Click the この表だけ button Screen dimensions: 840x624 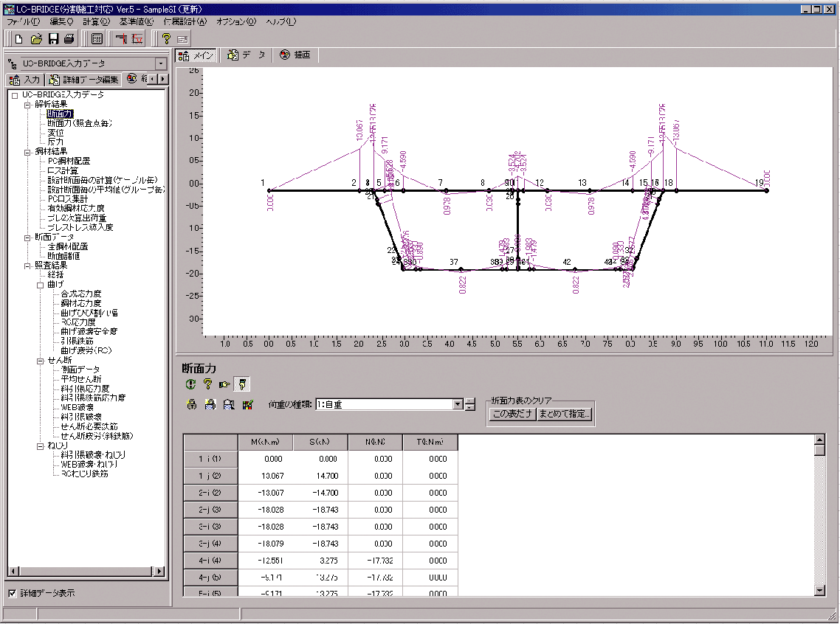pos(512,414)
